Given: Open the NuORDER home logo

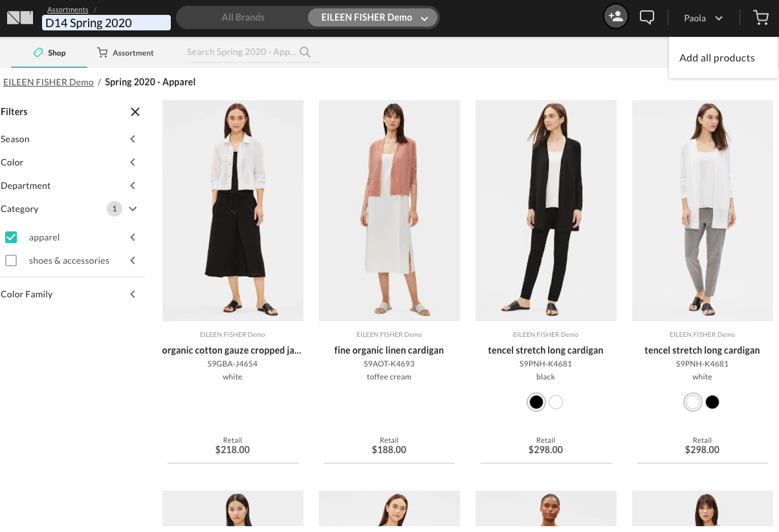Looking at the screenshot, I should pyautogui.click(x=20, y=17).
